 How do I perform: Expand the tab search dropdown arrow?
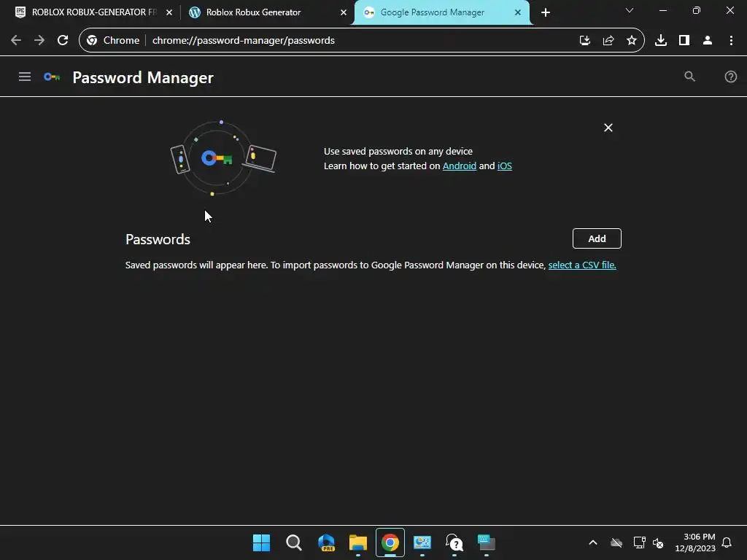630,10
